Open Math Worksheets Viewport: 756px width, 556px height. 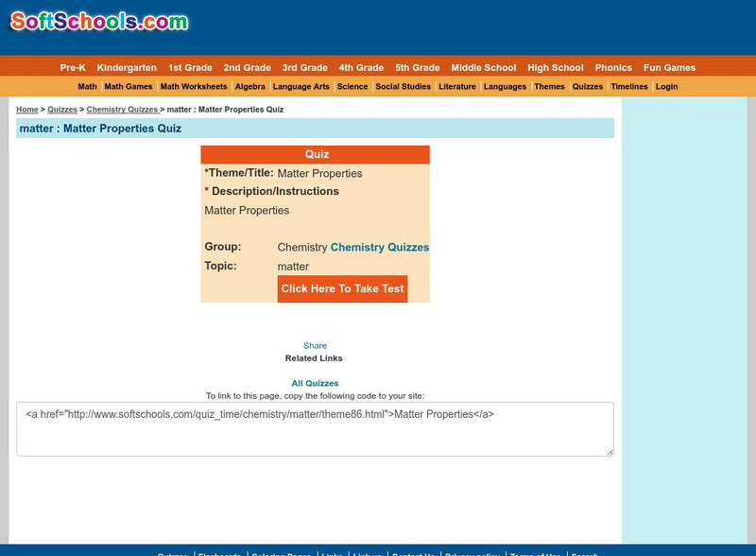194,86
